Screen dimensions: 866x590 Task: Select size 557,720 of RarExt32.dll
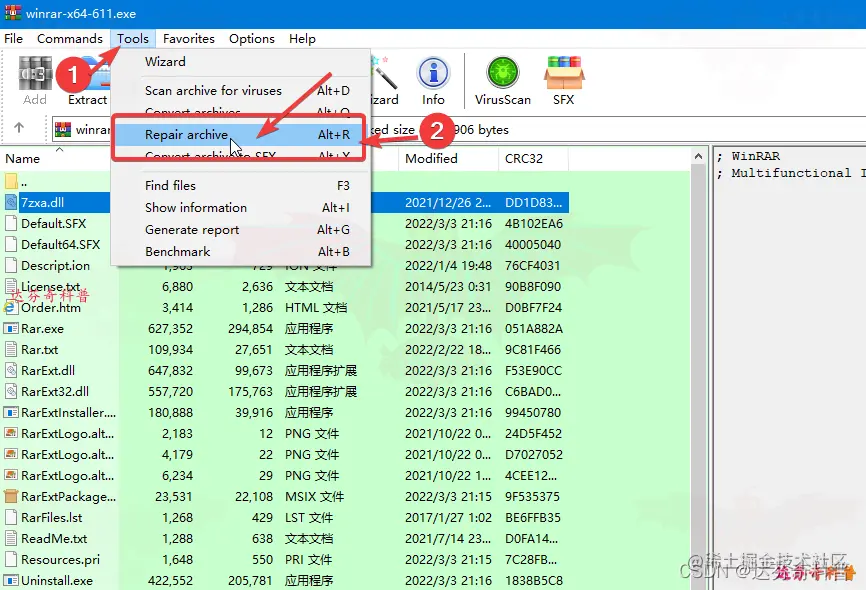[170, 392]
